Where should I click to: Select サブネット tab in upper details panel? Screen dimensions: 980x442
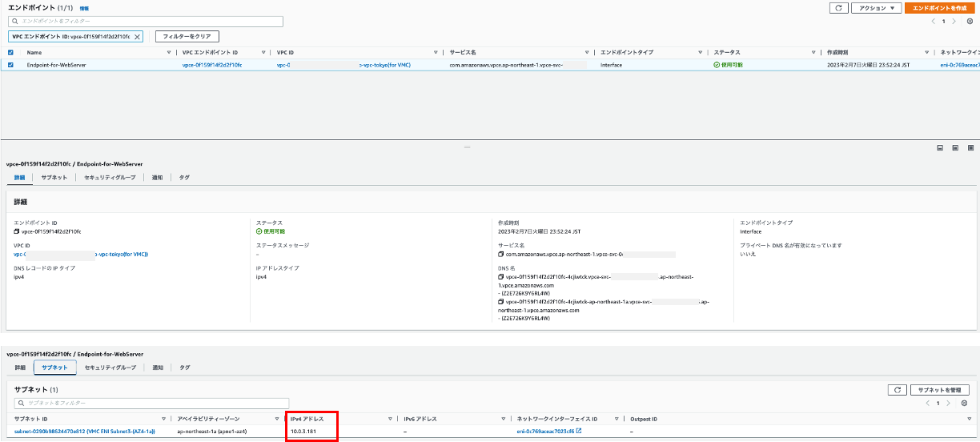pyautogui.click(x=54, y=178)
